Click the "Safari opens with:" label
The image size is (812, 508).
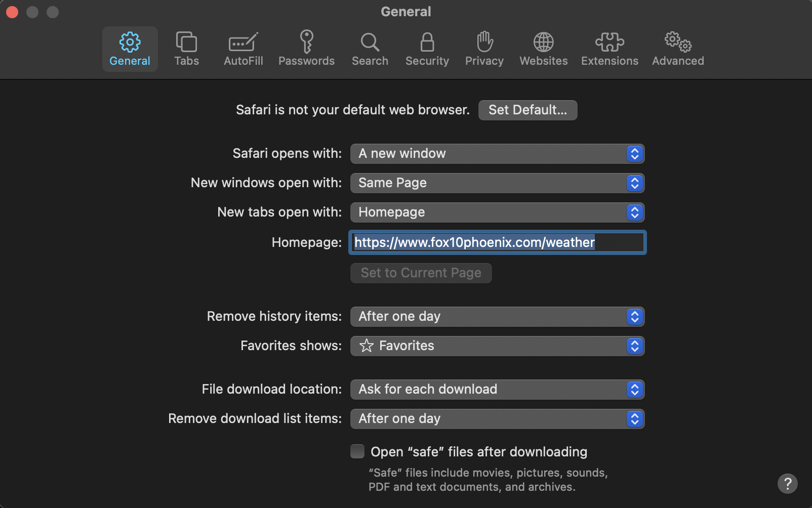(x=287, y=153)
